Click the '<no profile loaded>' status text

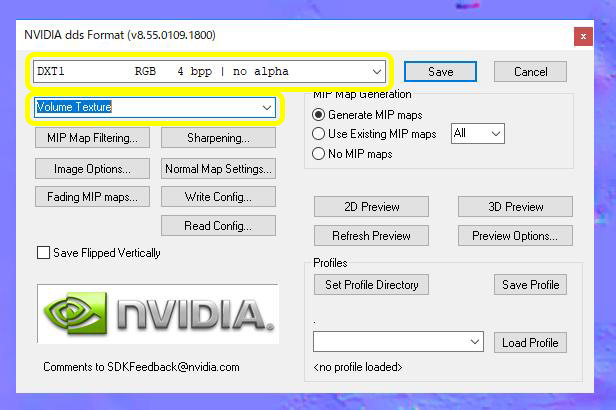click(358, 367)
